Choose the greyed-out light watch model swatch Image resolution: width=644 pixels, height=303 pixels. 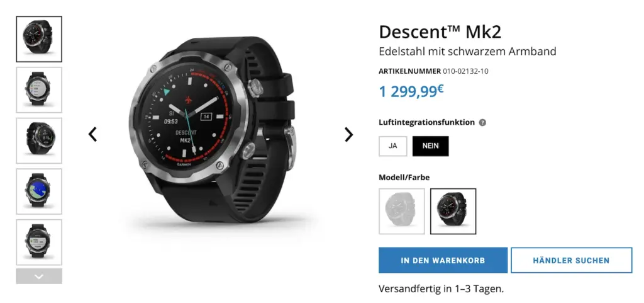point(402,211)
